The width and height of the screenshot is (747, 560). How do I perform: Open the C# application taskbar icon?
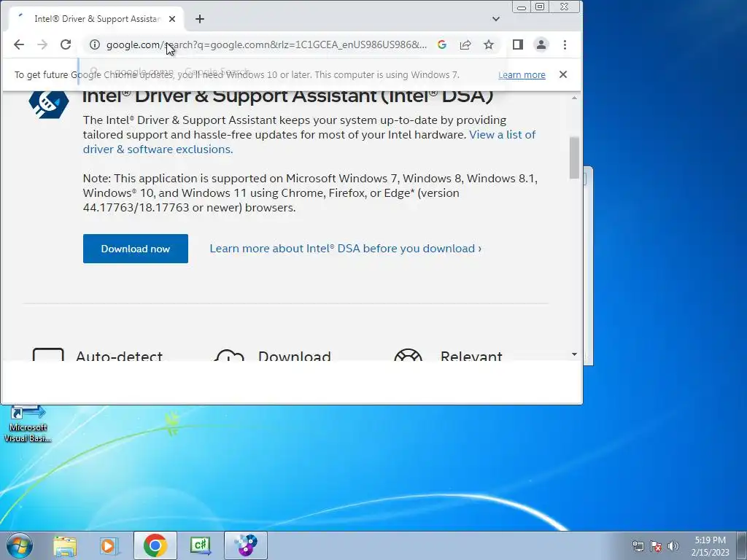click(x=200, y=545)
